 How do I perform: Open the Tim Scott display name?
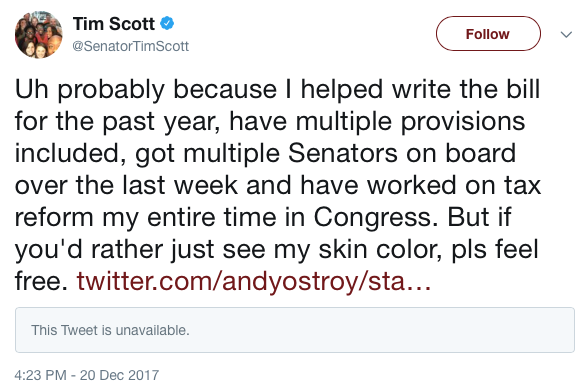[x=114, y=24]
